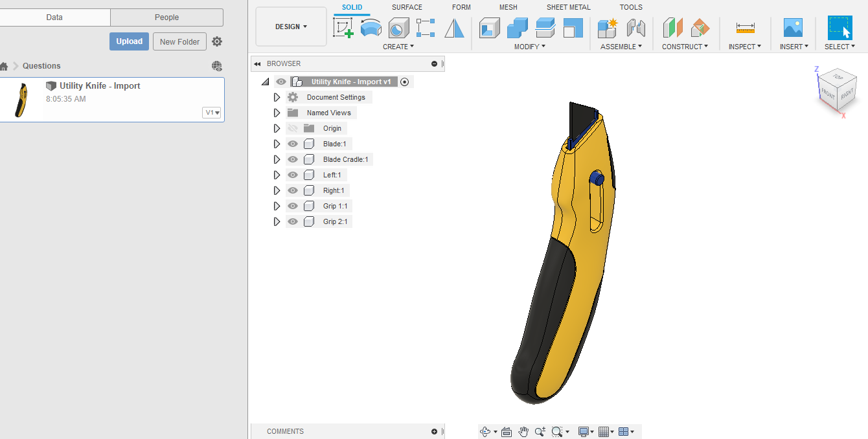868x439 pixels.
Task: Expand the Named Views folder
Action: (x=277, y=112)
